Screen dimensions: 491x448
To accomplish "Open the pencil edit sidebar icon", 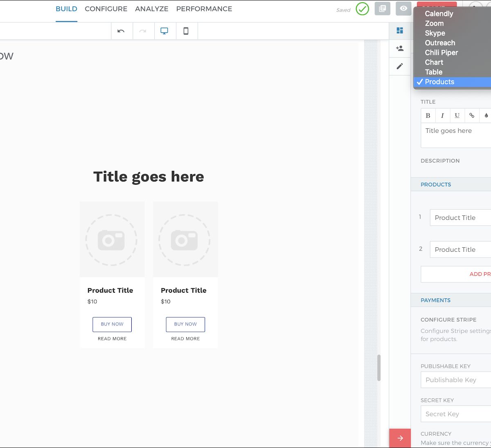I will pos(400,66).
